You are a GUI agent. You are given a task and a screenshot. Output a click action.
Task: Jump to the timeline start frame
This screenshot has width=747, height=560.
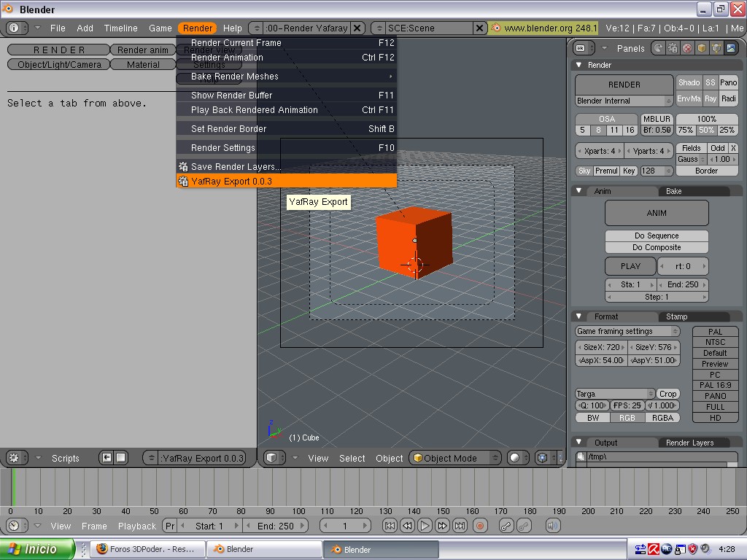click(390, 526)
